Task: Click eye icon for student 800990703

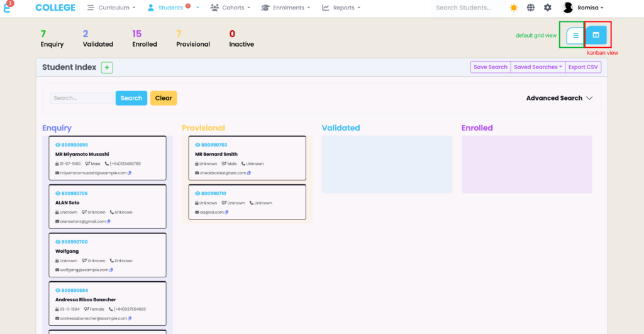Action: [197, 145]
